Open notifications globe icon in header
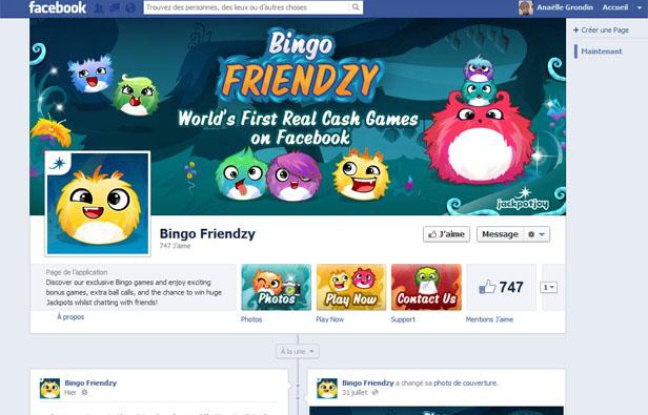 point(130,8)
